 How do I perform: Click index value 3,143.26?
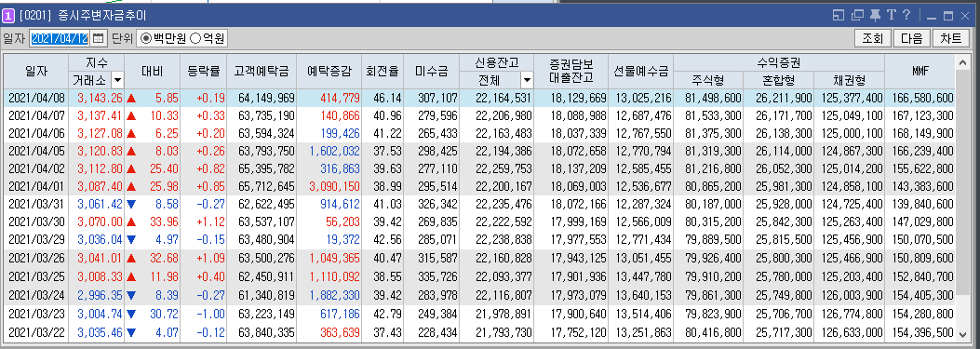(x=100, y=98)
